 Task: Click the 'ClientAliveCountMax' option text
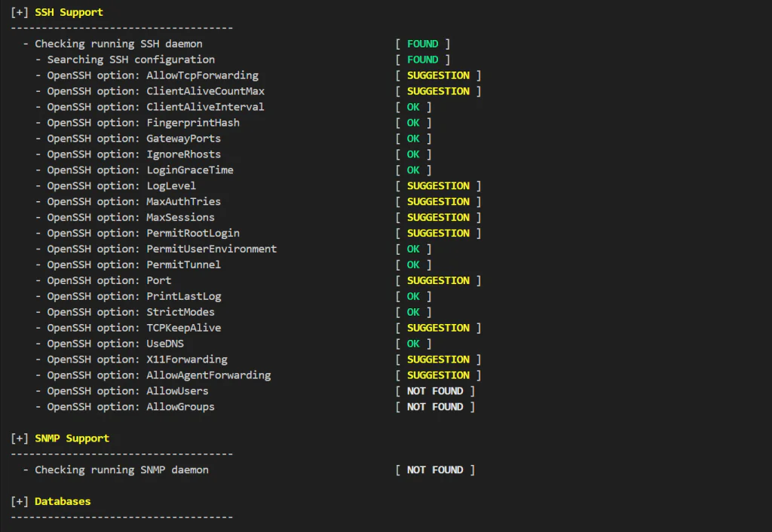[x=205, y=91]
